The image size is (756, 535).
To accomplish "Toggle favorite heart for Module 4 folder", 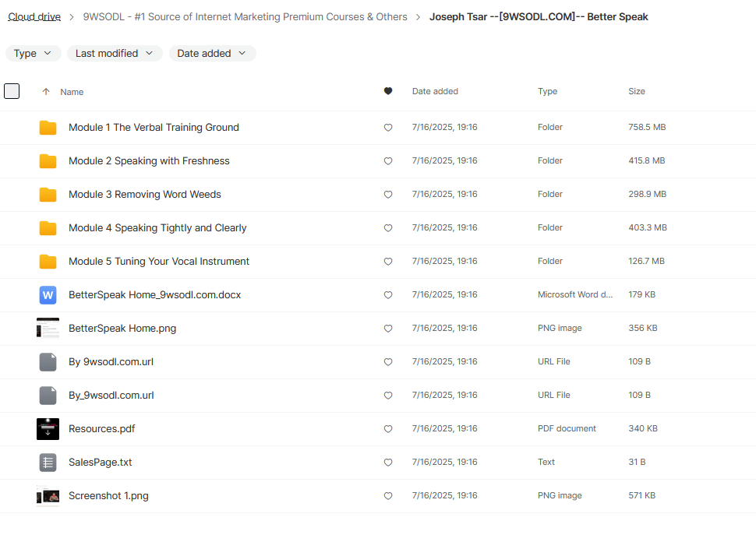I will (388, 228).
